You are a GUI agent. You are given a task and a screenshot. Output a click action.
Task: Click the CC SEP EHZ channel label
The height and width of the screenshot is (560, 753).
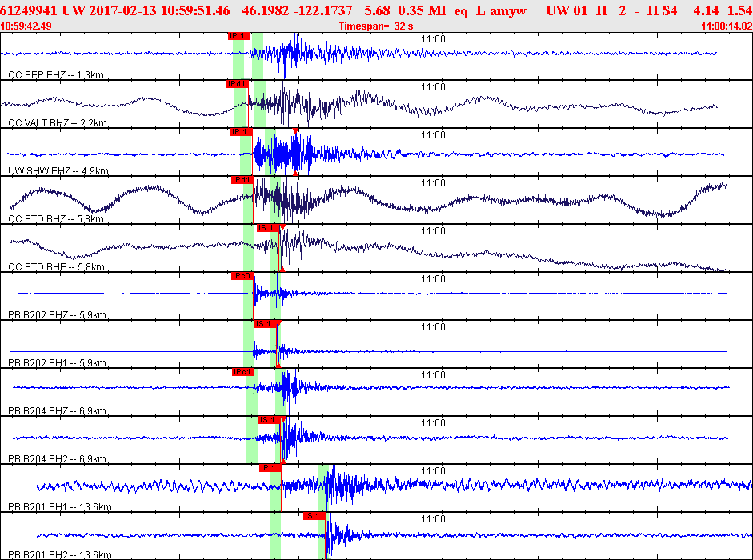[x=56, y=74]
